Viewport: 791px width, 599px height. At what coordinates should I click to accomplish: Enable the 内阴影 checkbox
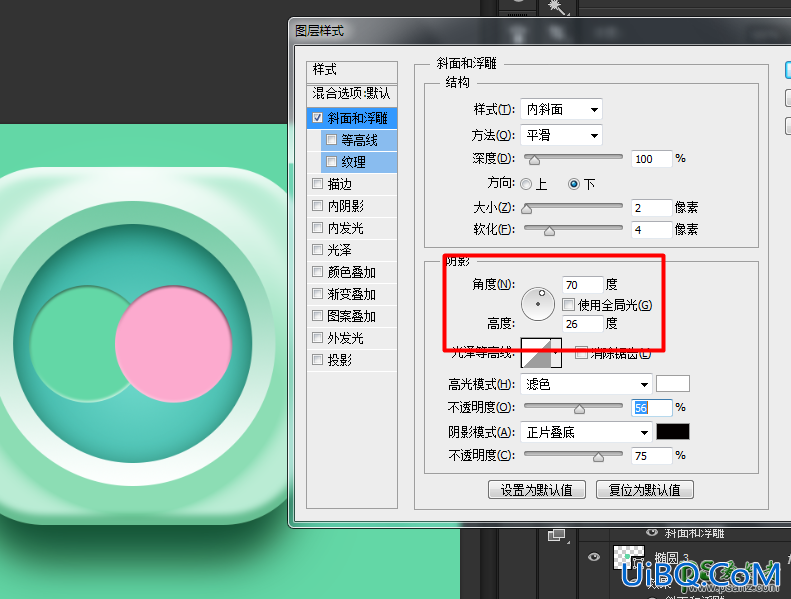pyautogui.click(x=317, y=205)
